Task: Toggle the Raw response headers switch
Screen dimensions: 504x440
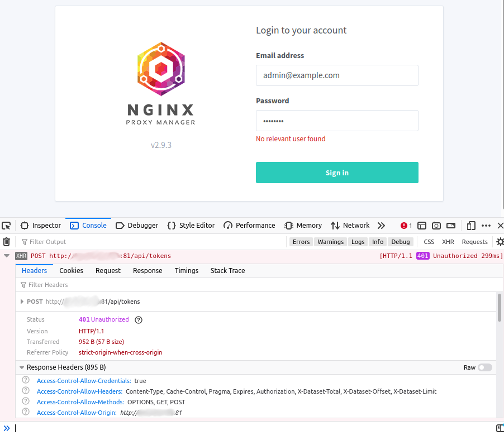Action: [x=484, y=367]
